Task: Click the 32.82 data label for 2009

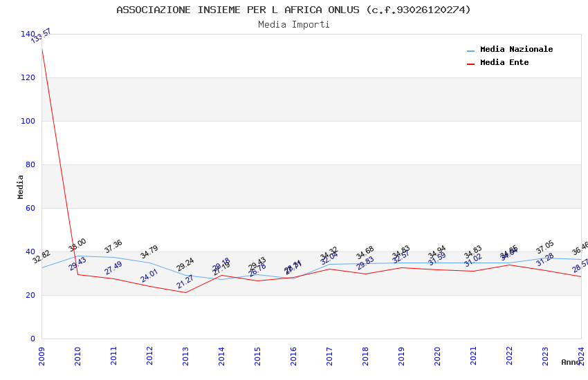Action: coord(42,257)
